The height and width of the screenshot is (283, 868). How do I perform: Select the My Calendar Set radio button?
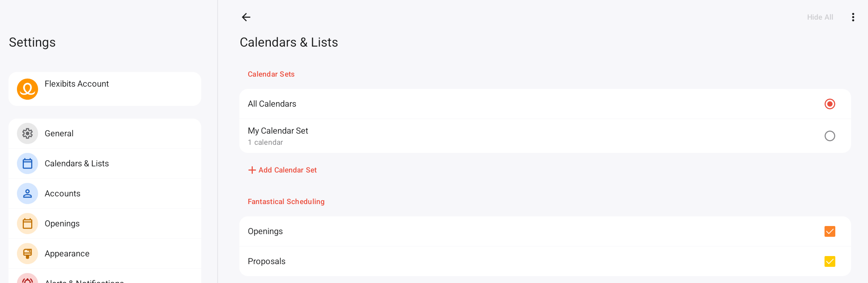point(830,136)
